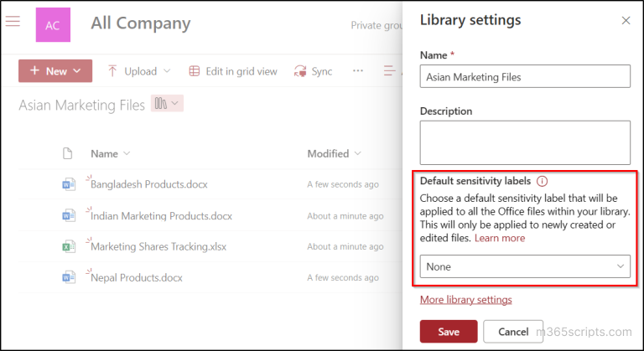The image size is (644, 351).
Task: Open Nepal Products.docx
Action: 137,278
